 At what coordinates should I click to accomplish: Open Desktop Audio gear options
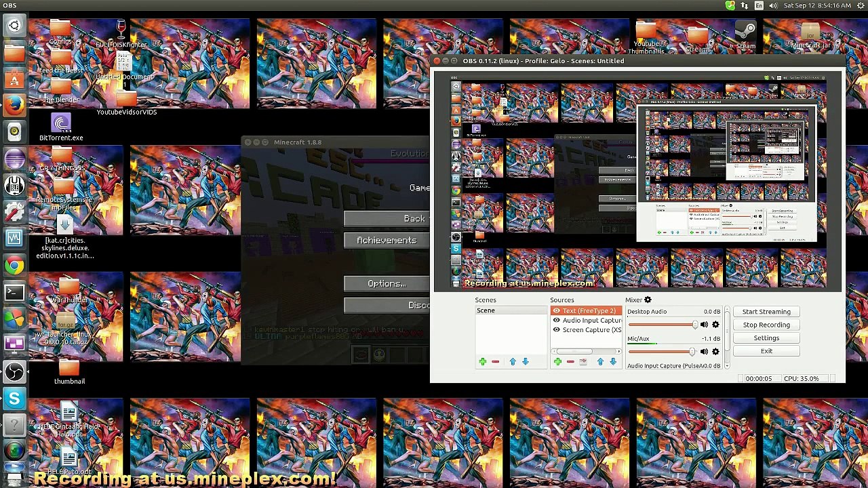[x=715, y=325]
